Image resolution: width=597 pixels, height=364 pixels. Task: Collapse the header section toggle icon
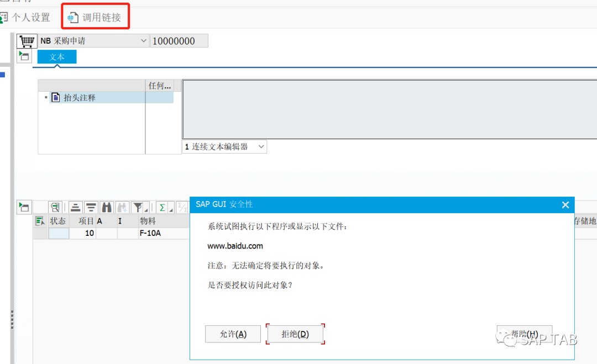pos(24,56)
